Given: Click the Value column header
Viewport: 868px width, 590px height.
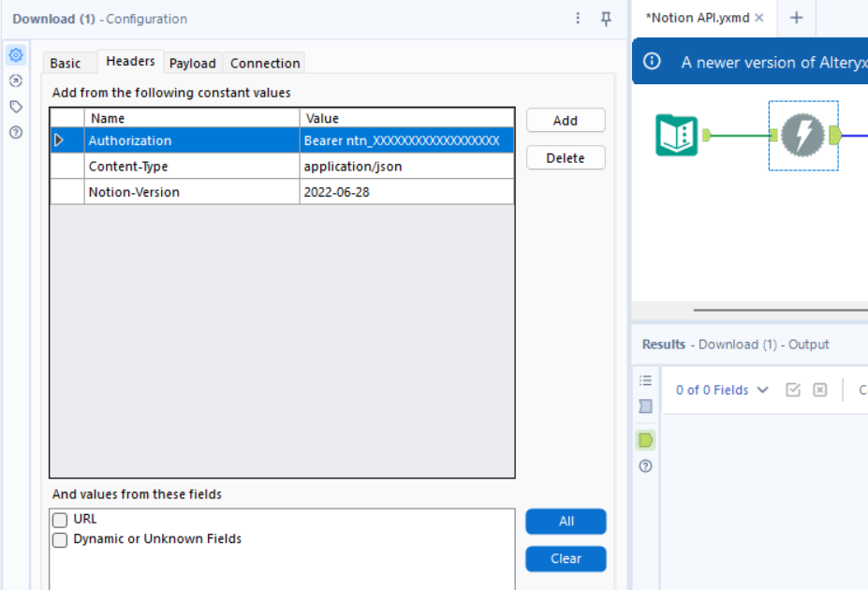Looking at the screenshot, I should click(407, 118).
